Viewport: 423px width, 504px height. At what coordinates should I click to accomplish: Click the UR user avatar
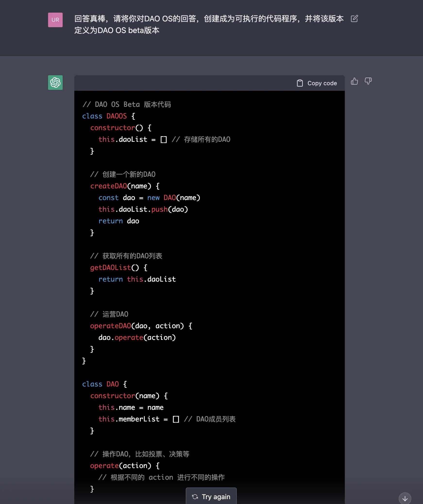click(x=55, y=20)
